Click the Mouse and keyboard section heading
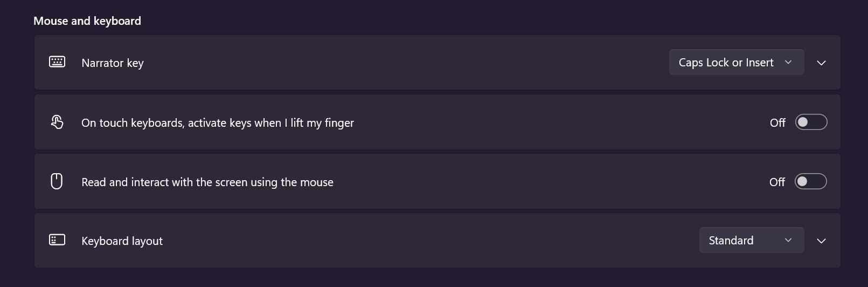The height and width of the screenshot is (287, 868). click(x=87, y=21)
